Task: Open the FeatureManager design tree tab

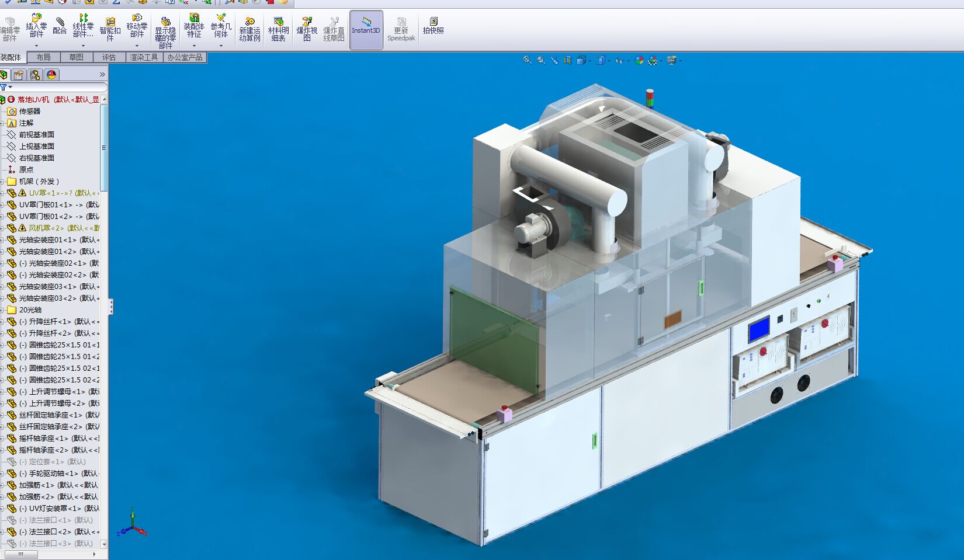Action: tap(4, 75)
